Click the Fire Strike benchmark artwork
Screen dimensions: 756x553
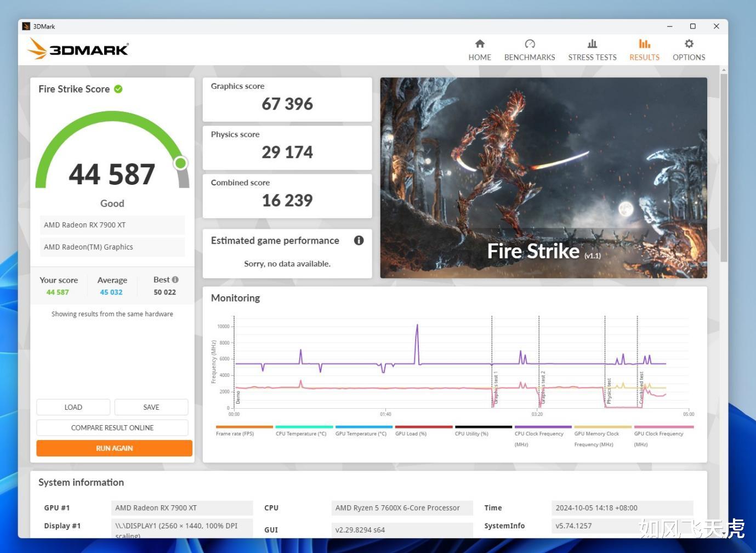[543, 178]
